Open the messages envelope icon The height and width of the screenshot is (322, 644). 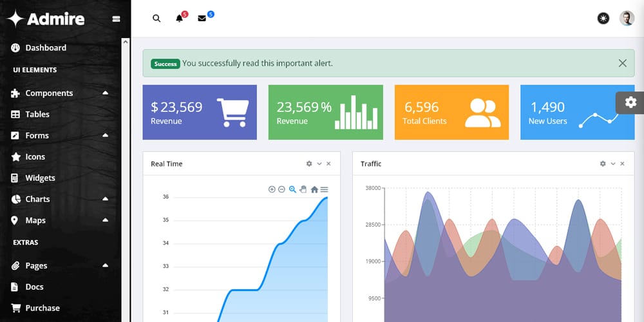(x=202, y=19)
